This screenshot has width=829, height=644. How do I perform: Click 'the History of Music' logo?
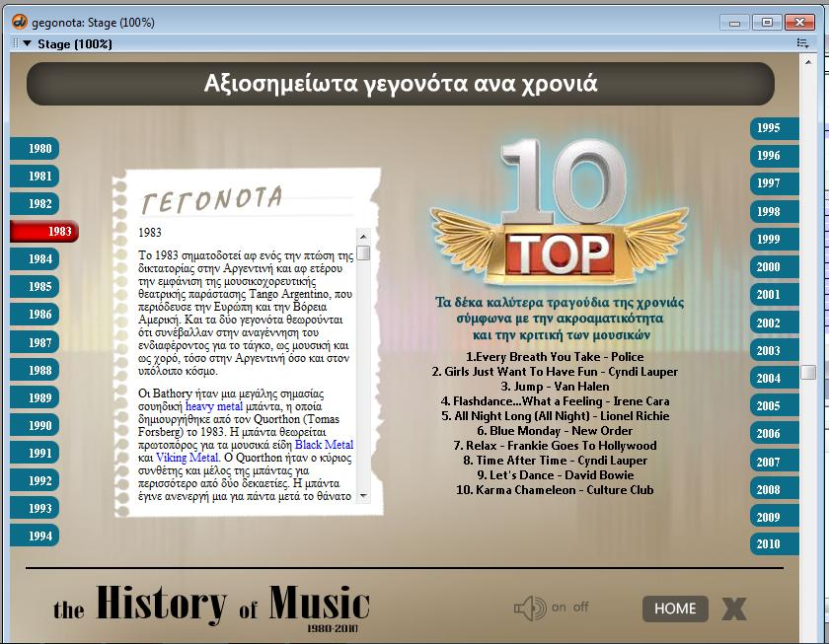pyautogui.click(x=211, y=607)
